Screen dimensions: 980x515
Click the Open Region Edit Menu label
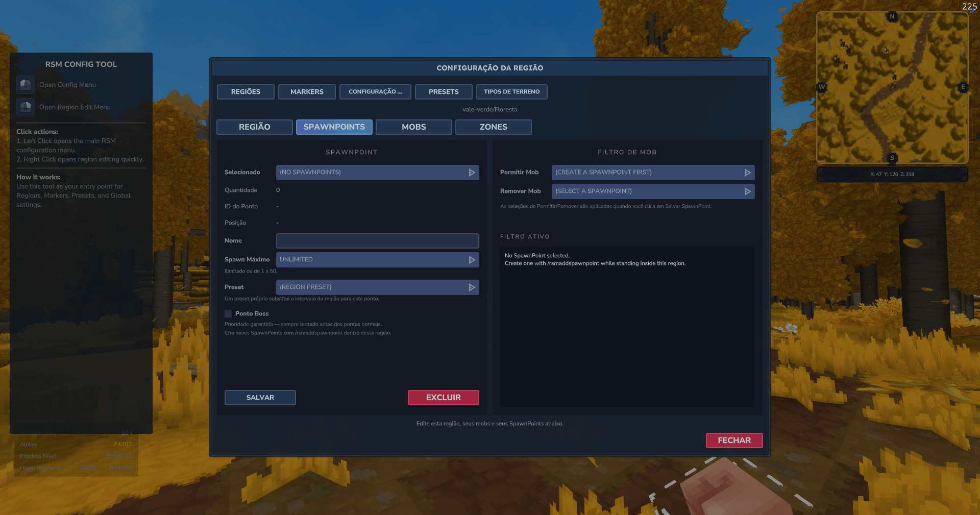(75, 107)
